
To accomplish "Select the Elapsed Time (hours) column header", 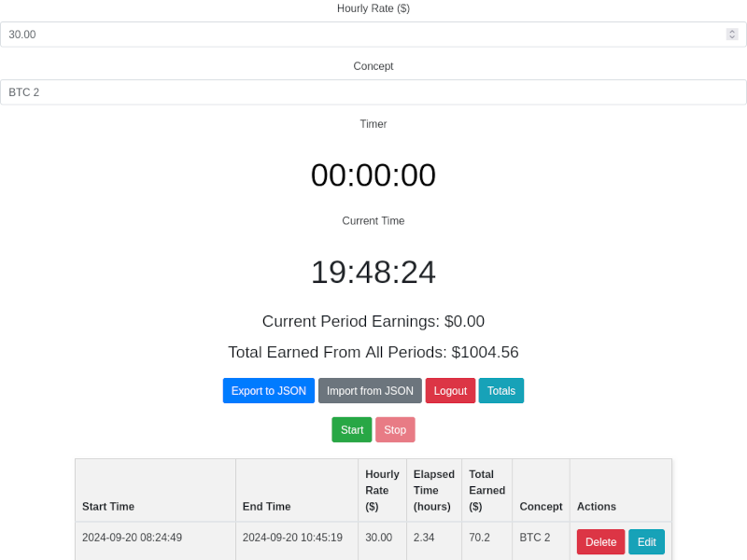I will [x=434, y=490].
